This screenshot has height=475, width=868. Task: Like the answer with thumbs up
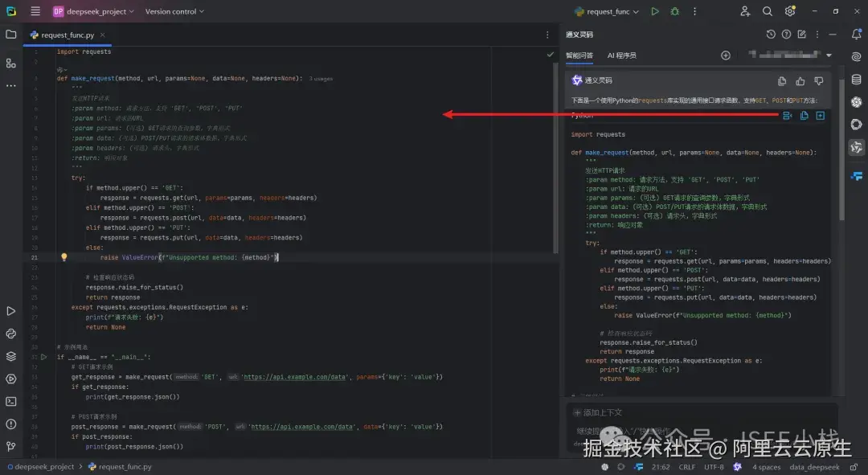800,81
